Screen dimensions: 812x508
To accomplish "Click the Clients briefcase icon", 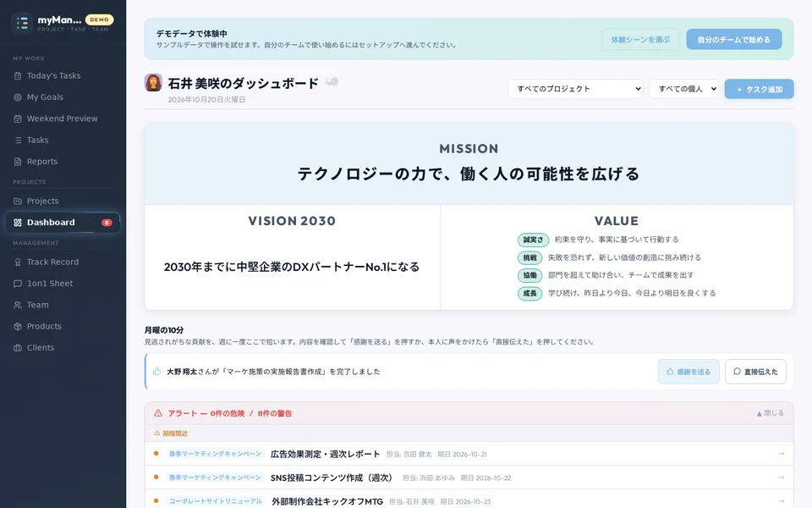I will (18, 348).
